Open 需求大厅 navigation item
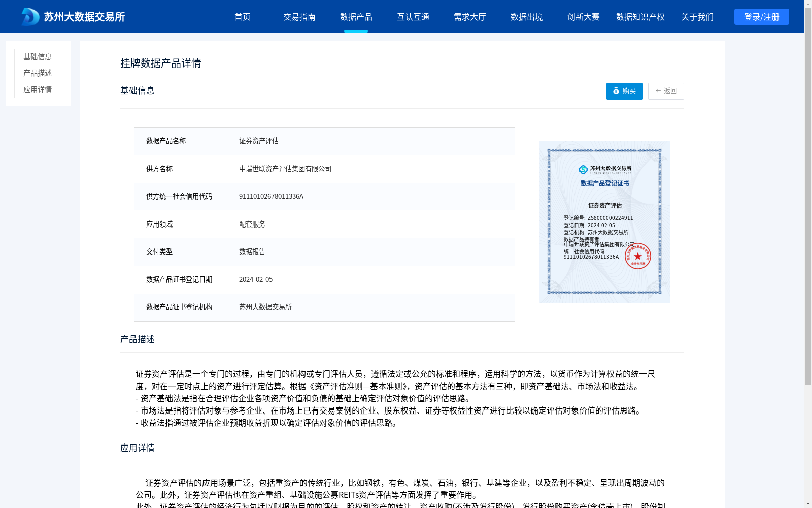The image size is (812, 508). pos(470,17)
